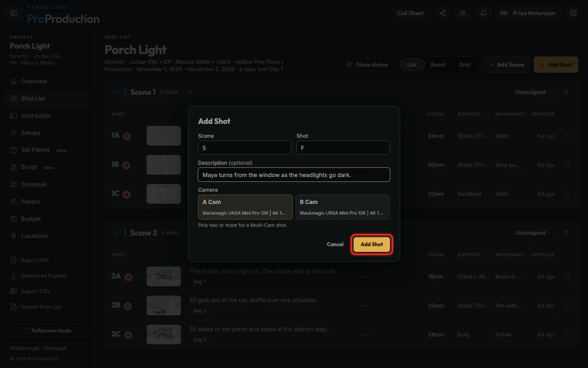Click the trash icon on row 2C
This screenshot has width=588, height=368.
pos(567,334)
